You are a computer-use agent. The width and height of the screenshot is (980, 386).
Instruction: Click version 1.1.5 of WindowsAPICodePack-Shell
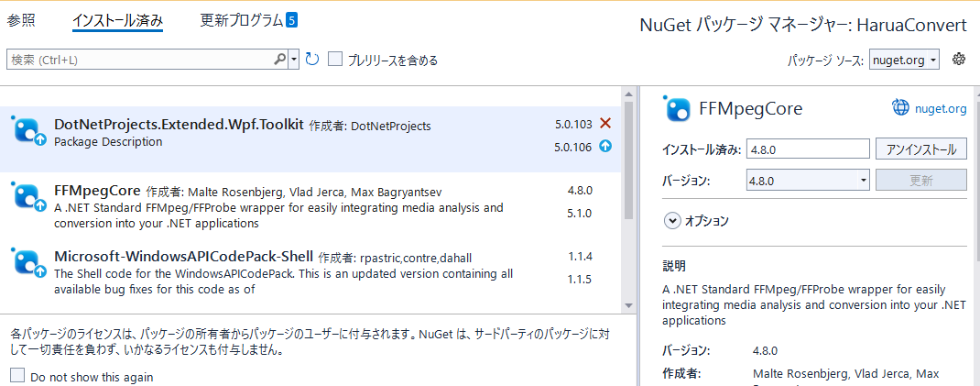click(580, 279)
